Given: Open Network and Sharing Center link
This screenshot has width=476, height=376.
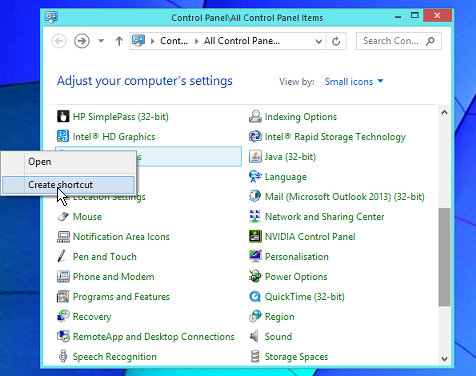Looking at the screenshot, I should point(324,217).
